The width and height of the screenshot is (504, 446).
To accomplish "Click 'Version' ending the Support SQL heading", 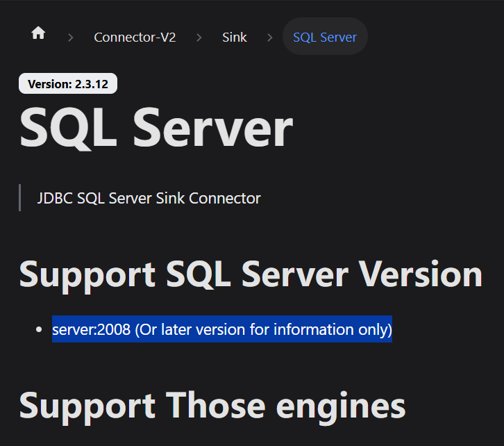I will coord(420,274).
